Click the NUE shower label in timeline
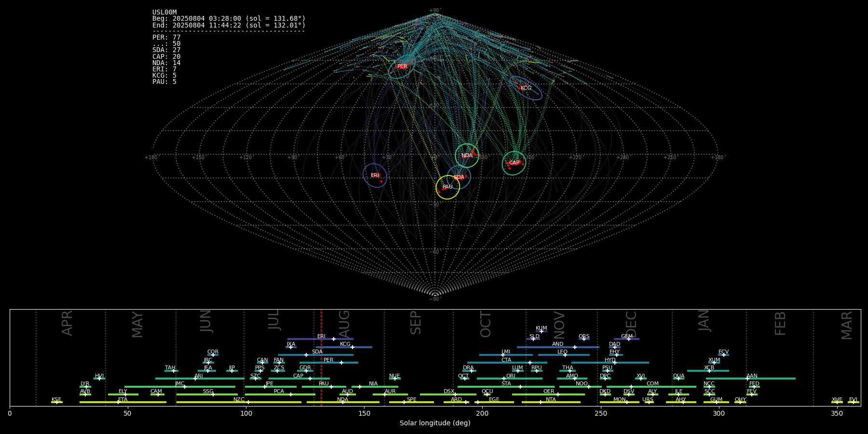 pyautogui.click(x=394, y=376)
